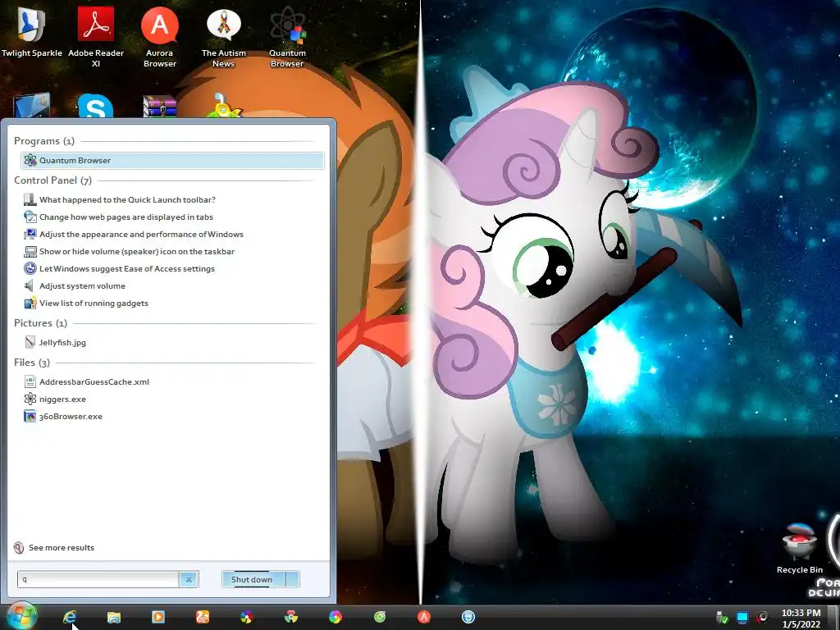The height and width of the screenshot is (630, 840).
Task: Expand the Shut down options arrow
Action: click(292, 579)
